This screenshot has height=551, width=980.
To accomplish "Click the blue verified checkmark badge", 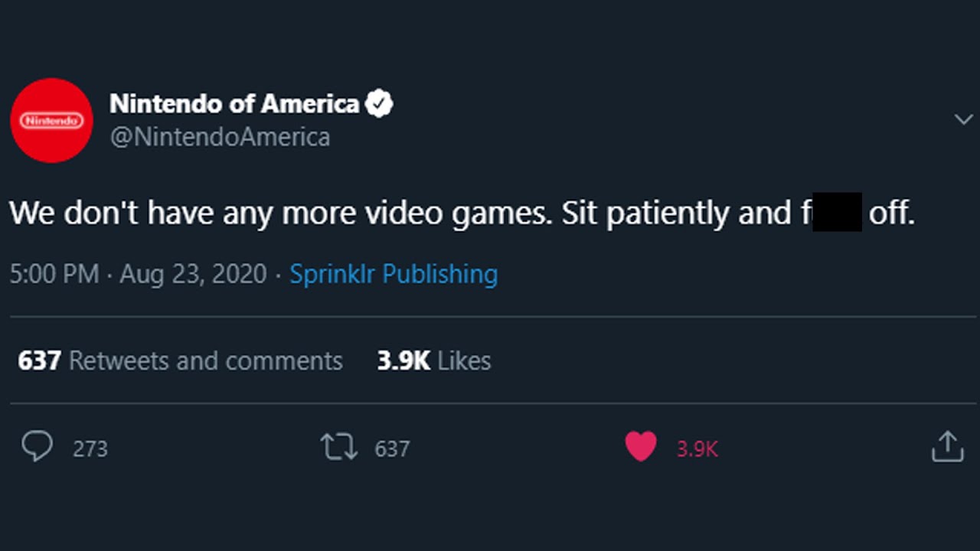I will pos(379,103).
